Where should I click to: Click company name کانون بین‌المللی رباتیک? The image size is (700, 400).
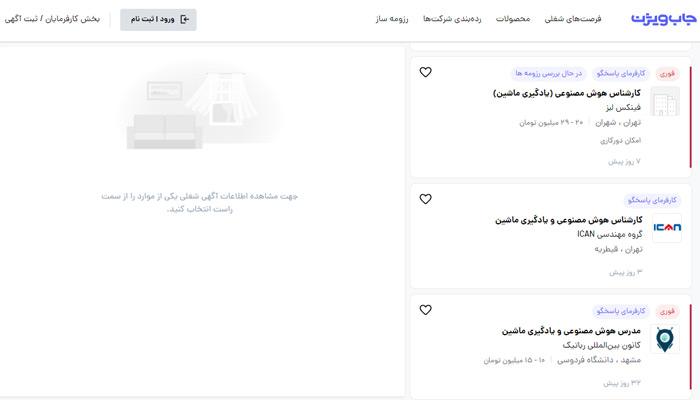tap(601, 345)
